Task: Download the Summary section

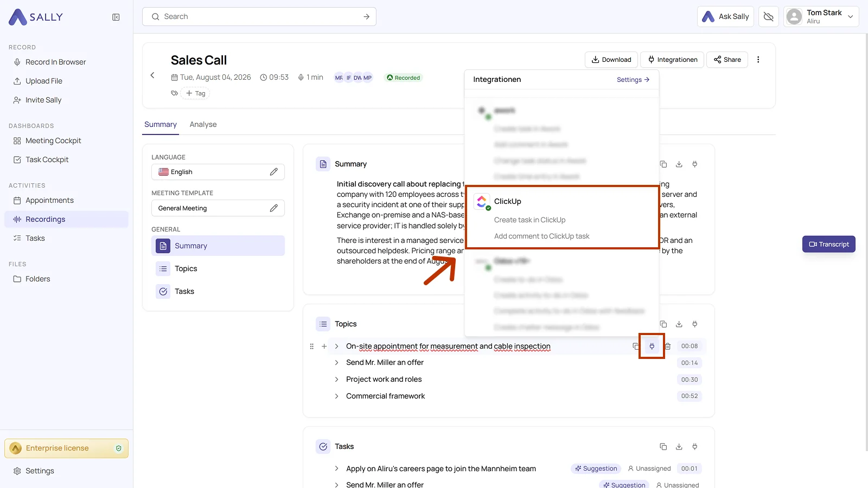Action: tap(679, 164)
